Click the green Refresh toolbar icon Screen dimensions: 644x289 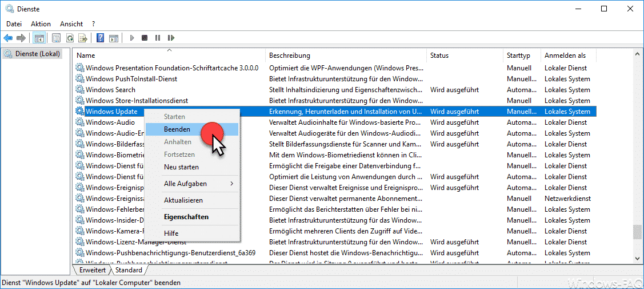point(70,38)
